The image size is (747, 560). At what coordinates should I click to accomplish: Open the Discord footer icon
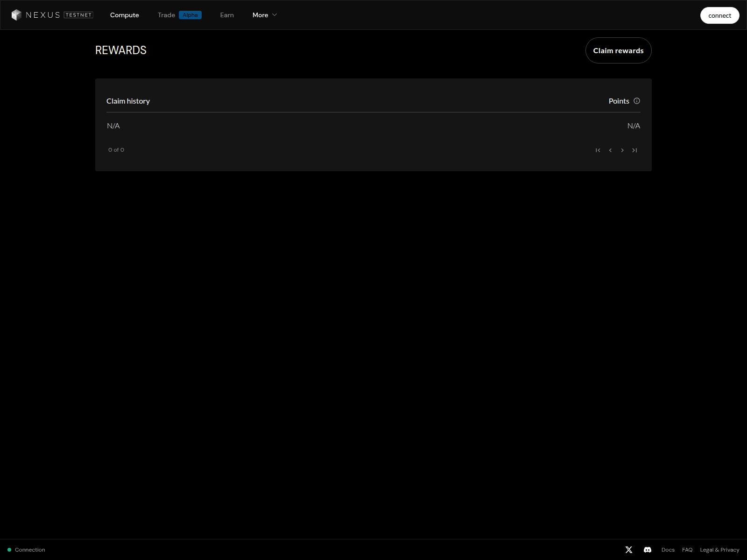click(x=648, y=550)
